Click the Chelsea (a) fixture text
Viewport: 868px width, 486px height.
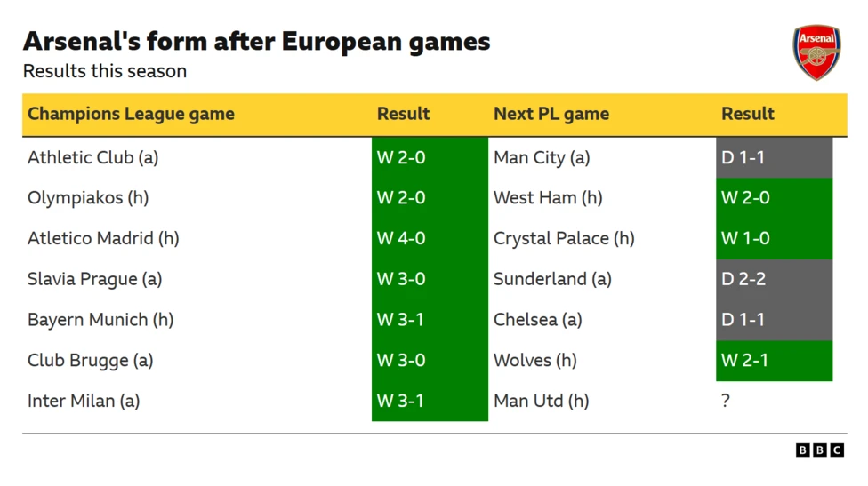click(537, 320)
